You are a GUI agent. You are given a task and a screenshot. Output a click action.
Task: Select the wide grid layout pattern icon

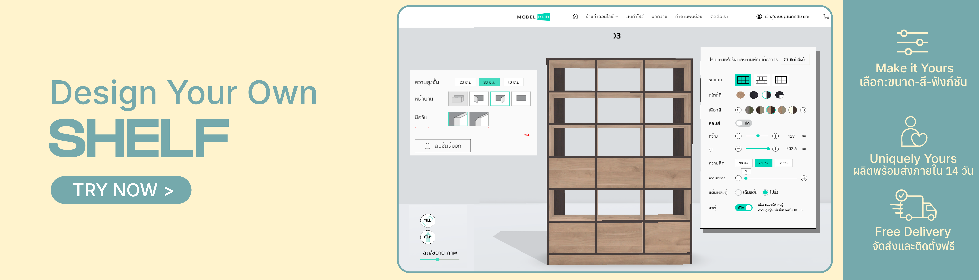[781, 80]
